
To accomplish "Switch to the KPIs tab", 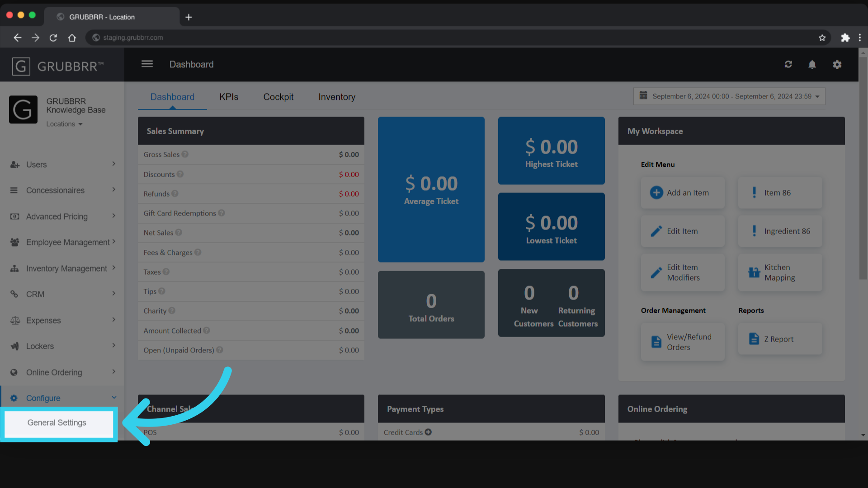I will point(229,97).
